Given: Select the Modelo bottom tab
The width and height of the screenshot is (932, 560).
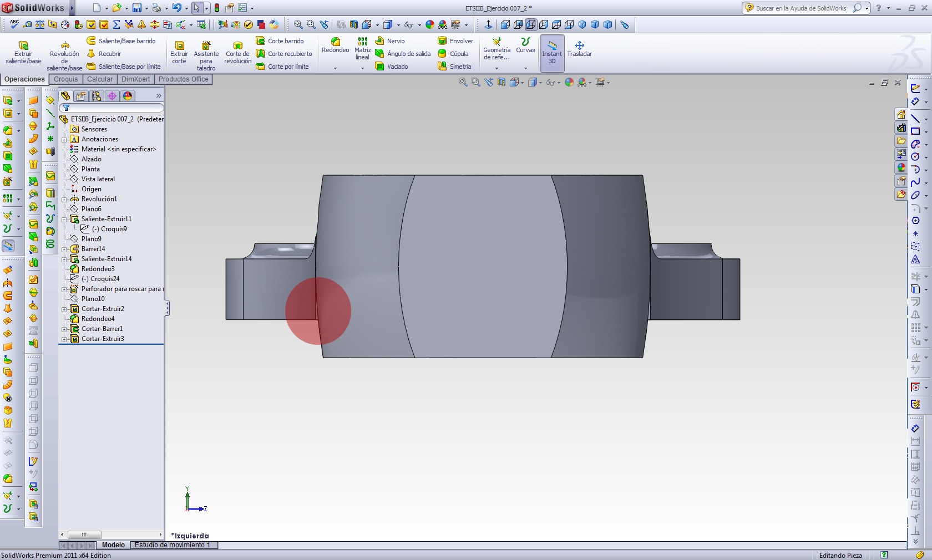Looking at the screenshot, I should point(113,545).
